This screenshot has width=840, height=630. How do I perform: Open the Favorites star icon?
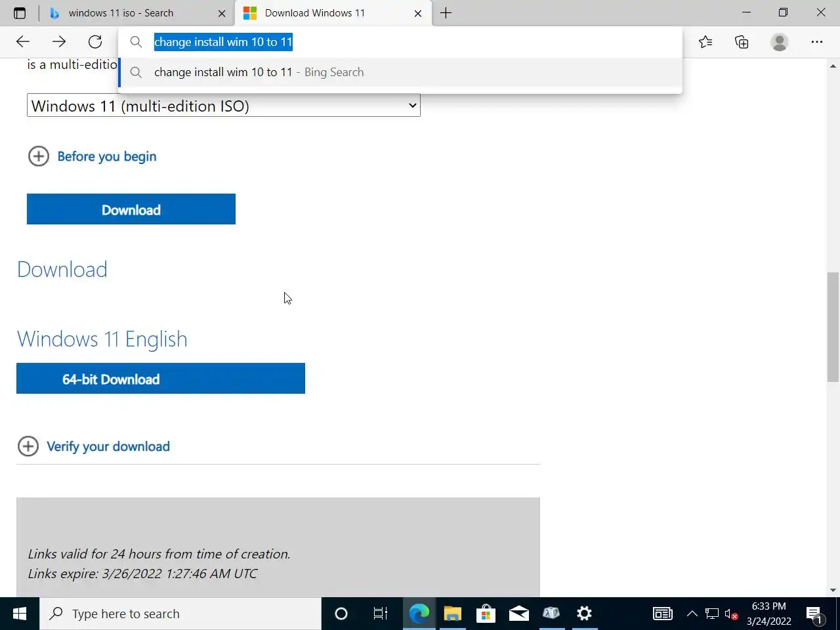click(705, 42)
